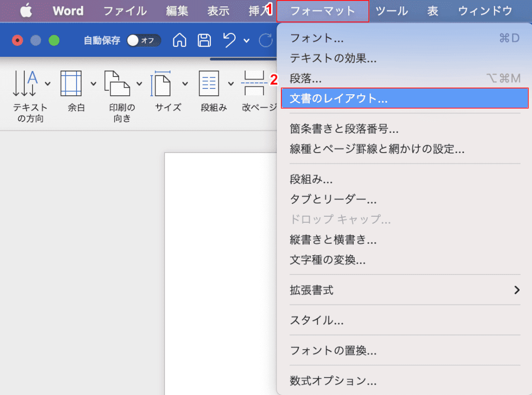Click the テキストの方向 icon
Image resolution: width=532 pixels, height=395 pixels.
click(x=25, y=83)
